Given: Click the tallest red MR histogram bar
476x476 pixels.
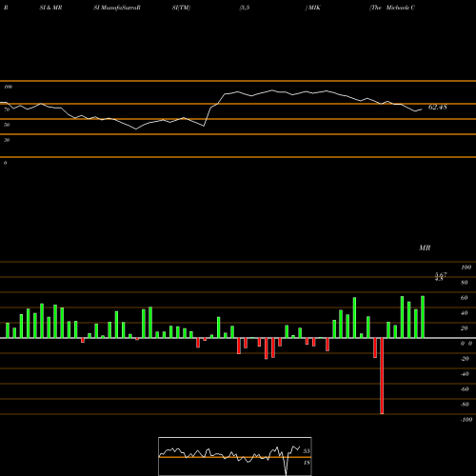Looking at the screenshot, I should coord(382,376).
